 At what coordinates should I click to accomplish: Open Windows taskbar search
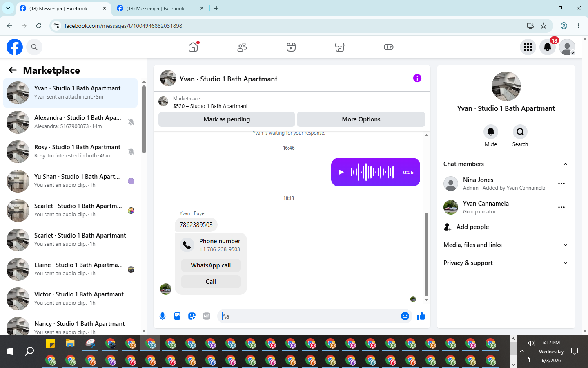29,351
